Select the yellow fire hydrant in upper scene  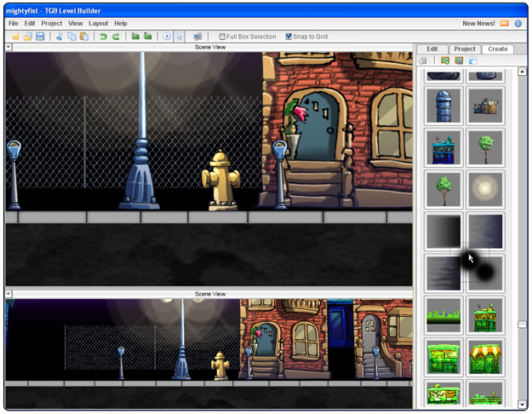coord(221,180)
